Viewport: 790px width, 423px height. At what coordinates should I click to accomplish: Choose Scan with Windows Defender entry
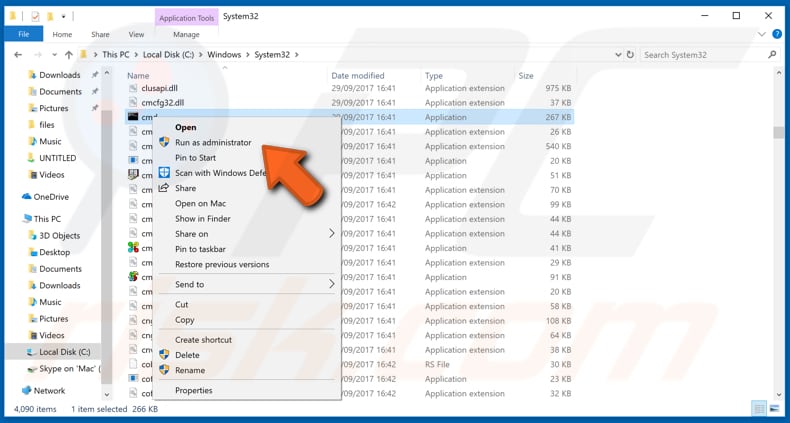pyautogui.click(x=218, y=173)
